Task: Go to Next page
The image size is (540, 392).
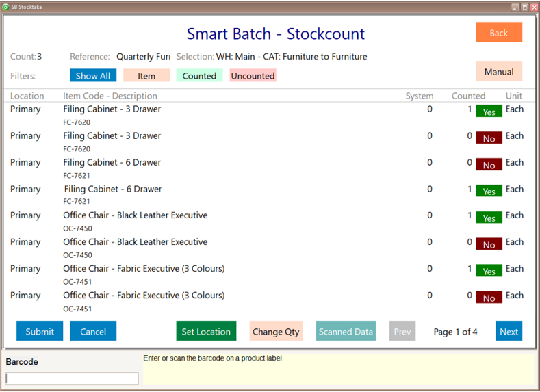Action: (509, 332)
